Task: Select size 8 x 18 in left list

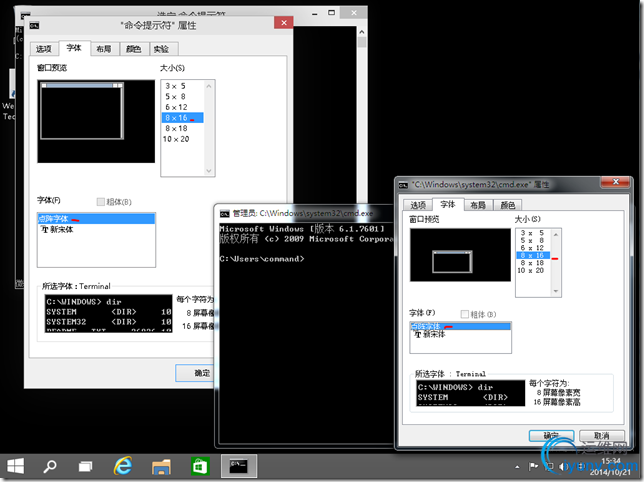Action: click(x=182, y=129)
